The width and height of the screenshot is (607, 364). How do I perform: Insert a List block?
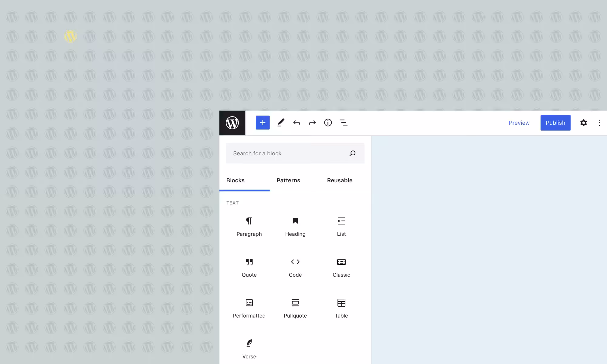[x=341, y=227]
